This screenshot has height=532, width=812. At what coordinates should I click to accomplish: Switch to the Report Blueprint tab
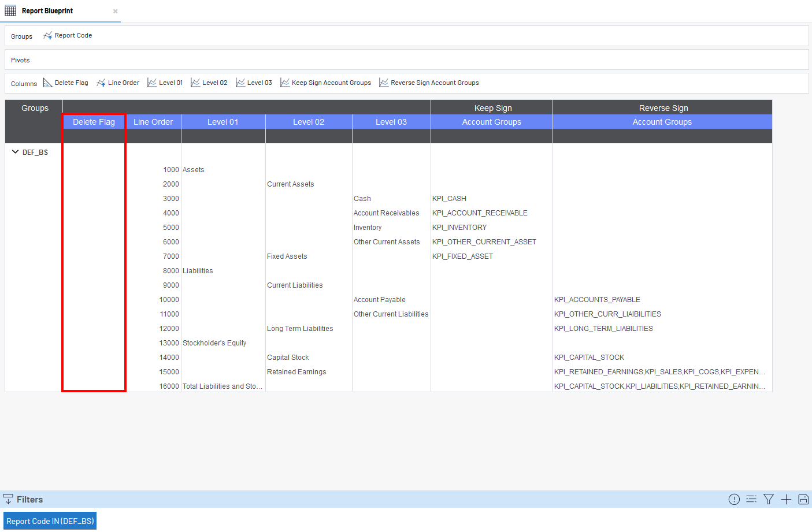(47, 11)
